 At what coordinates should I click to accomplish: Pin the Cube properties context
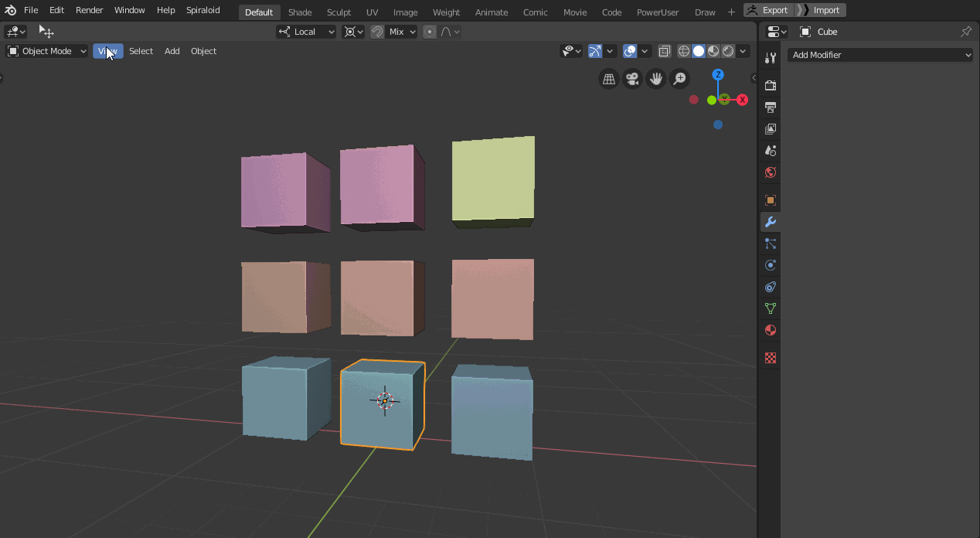966,32
